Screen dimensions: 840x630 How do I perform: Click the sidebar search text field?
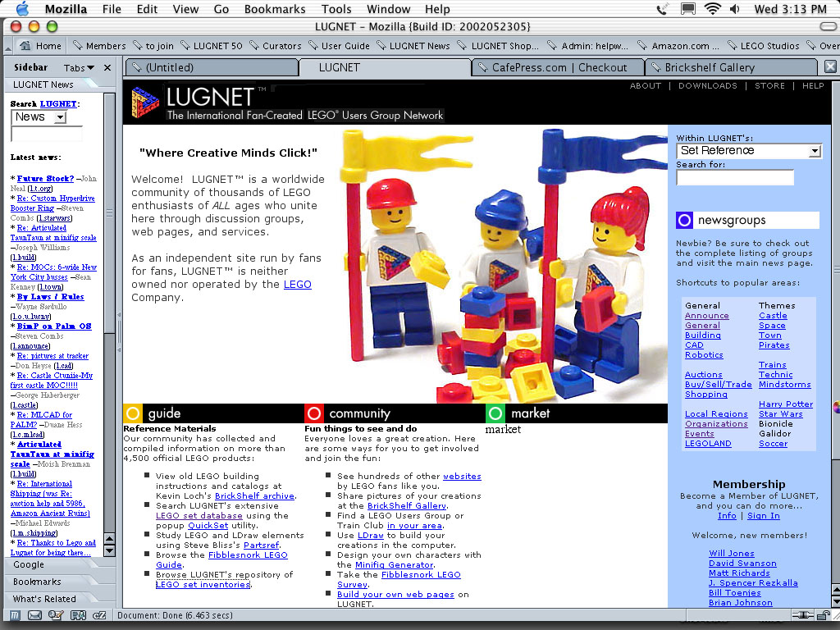pos(47,134)
